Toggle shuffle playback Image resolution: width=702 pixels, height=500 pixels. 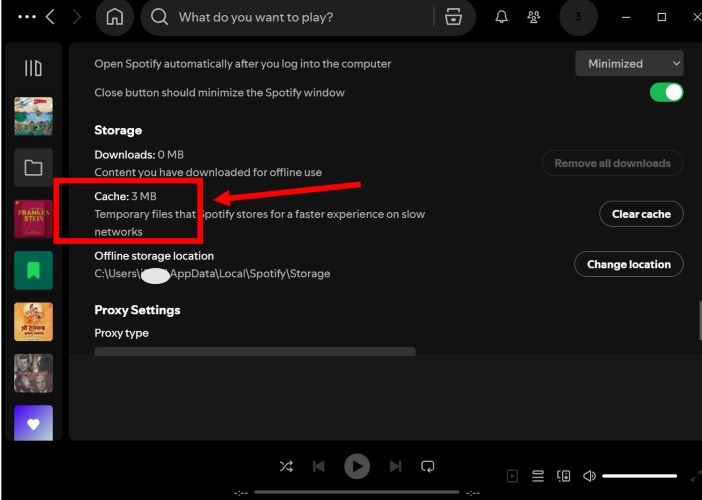pyautogui.click(x=287, y=466)
